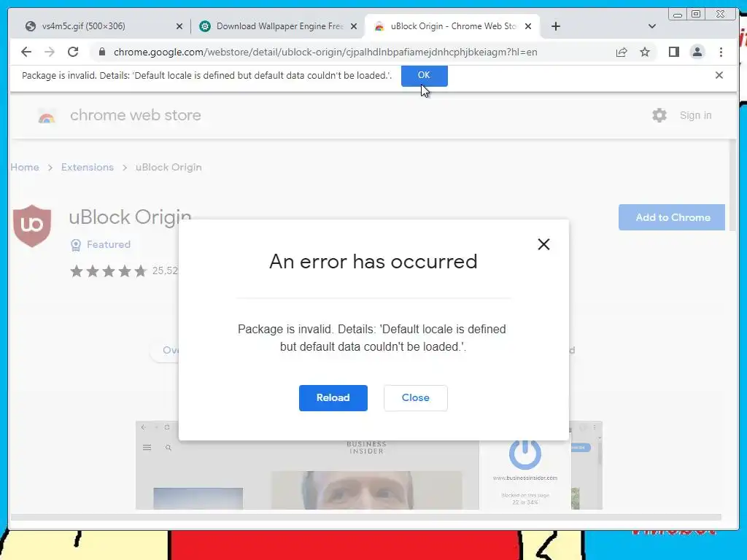Click the share page icon in the address bar
This screenshot has height=560, width=747.
pyautogui.click(x=622, y=52)
